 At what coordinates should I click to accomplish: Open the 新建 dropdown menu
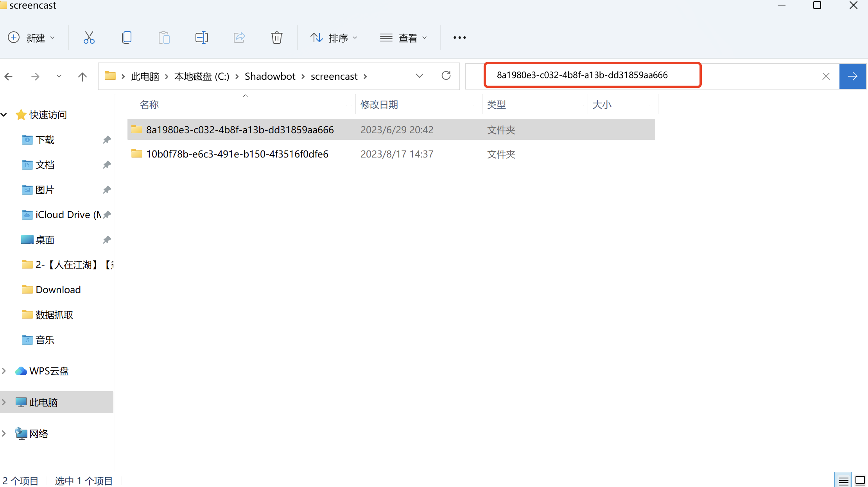click(x=31, y=38)
